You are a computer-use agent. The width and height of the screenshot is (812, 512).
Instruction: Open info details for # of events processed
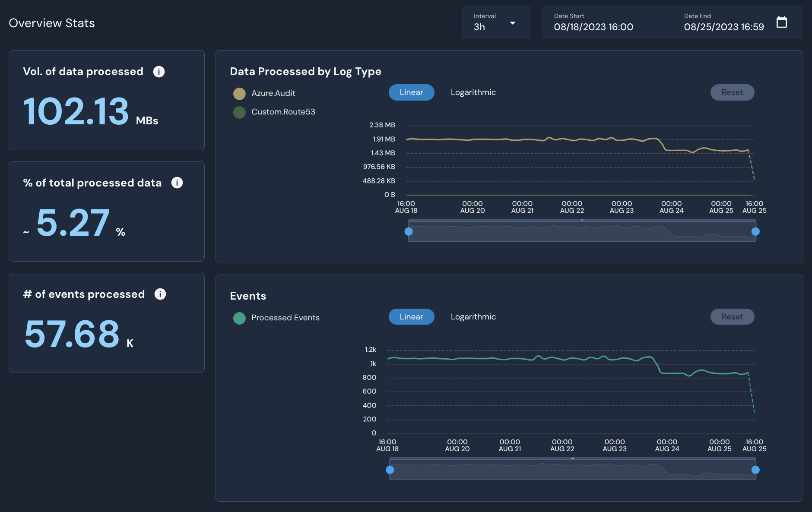pos(160,294)
